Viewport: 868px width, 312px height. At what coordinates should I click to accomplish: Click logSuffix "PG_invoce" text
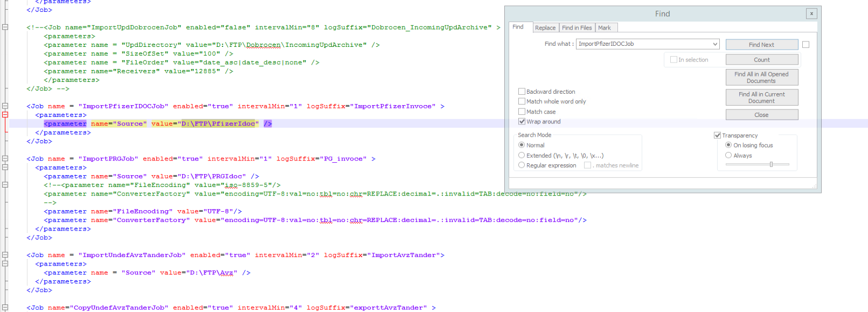pyautogui.click(x=343, y=158)
